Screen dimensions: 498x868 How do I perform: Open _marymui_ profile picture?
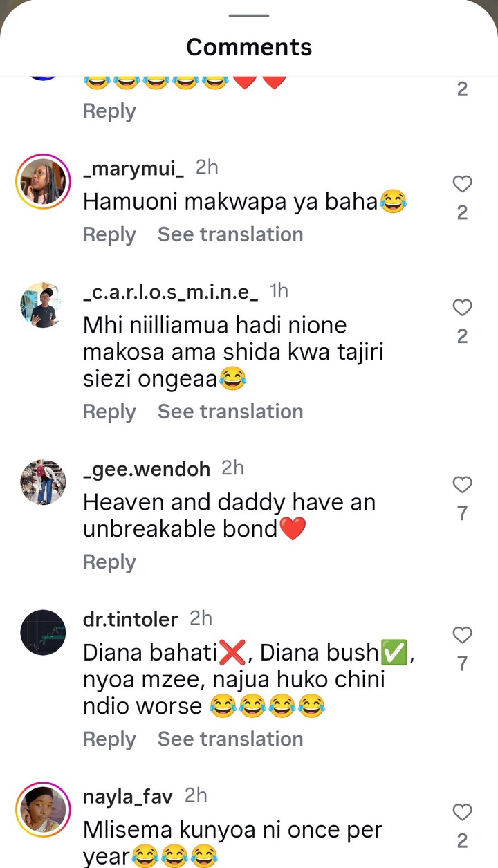43,181
